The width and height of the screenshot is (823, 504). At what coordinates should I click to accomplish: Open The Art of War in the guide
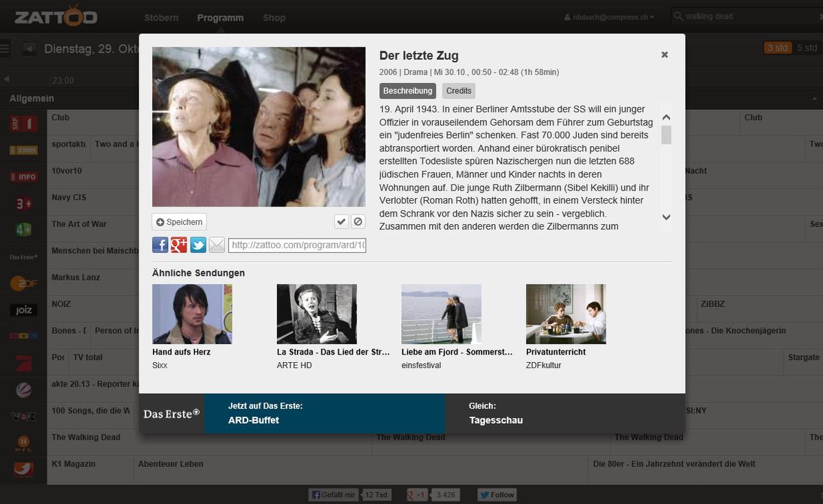click(79, 224)
